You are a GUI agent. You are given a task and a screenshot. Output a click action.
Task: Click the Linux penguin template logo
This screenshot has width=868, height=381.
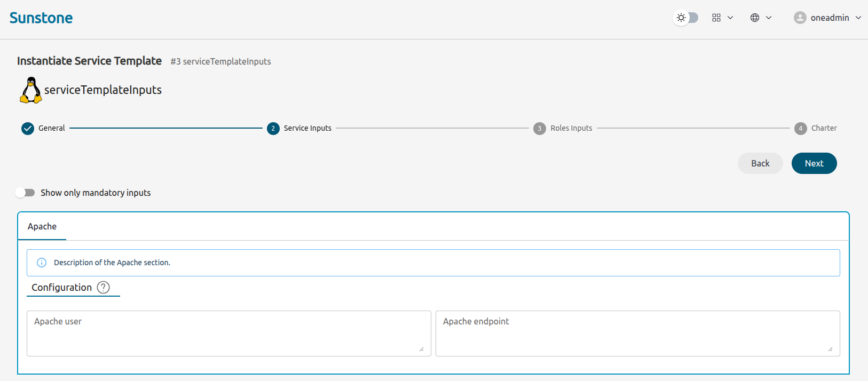point(31,90)
